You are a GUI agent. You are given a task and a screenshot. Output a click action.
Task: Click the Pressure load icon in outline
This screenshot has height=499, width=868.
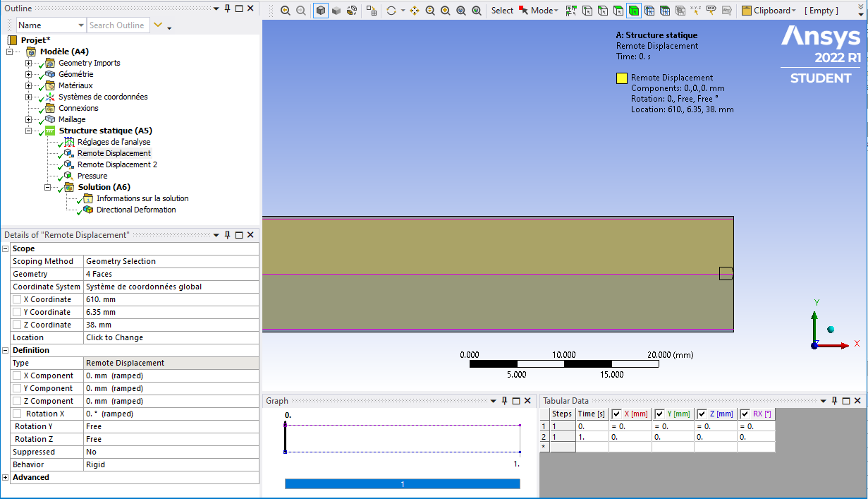click(x=68, y=176)
